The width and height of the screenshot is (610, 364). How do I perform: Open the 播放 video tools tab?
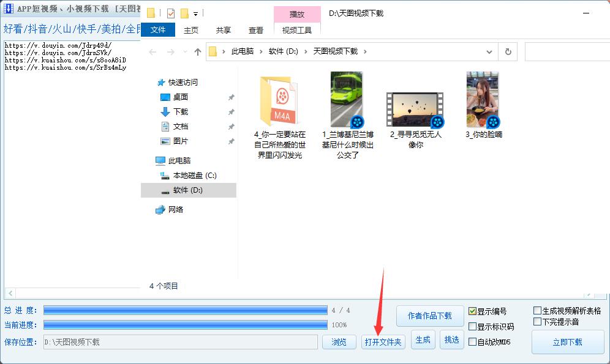click(298, 13)
